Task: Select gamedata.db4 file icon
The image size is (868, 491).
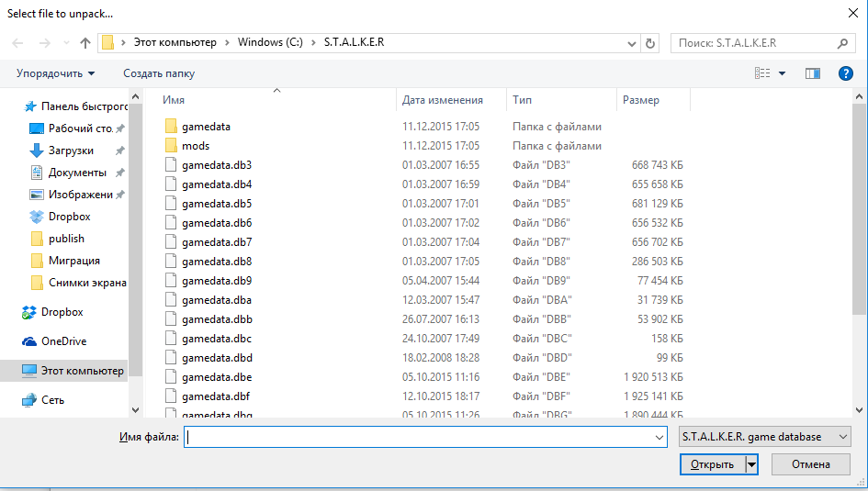Action: tap(171, 184)
